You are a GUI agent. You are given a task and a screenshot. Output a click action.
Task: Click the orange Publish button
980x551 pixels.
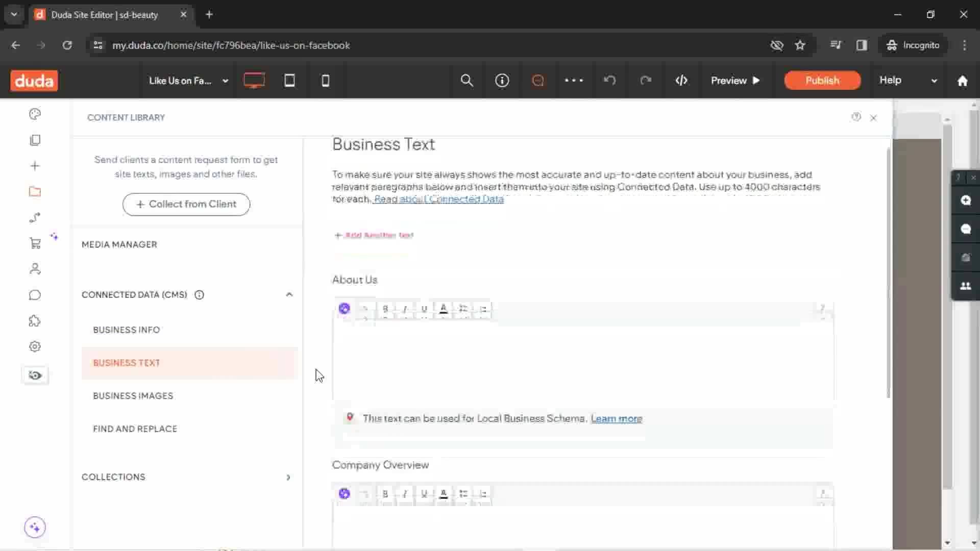[822, 81]
